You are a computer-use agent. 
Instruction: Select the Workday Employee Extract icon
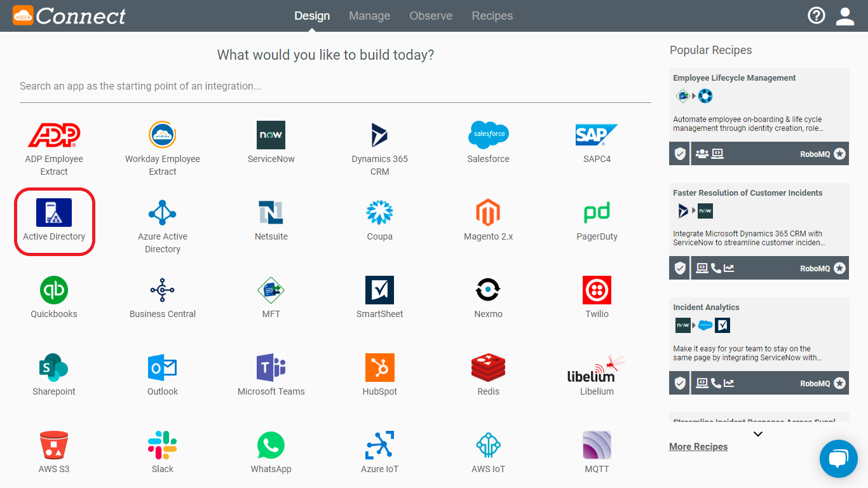(163, 135)
